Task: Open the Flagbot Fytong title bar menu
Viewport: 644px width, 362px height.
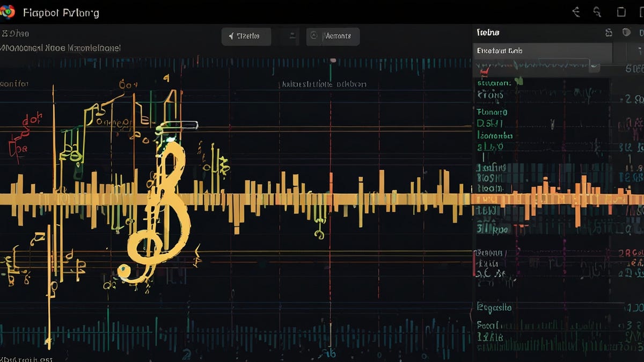Action: pos(59,12)
